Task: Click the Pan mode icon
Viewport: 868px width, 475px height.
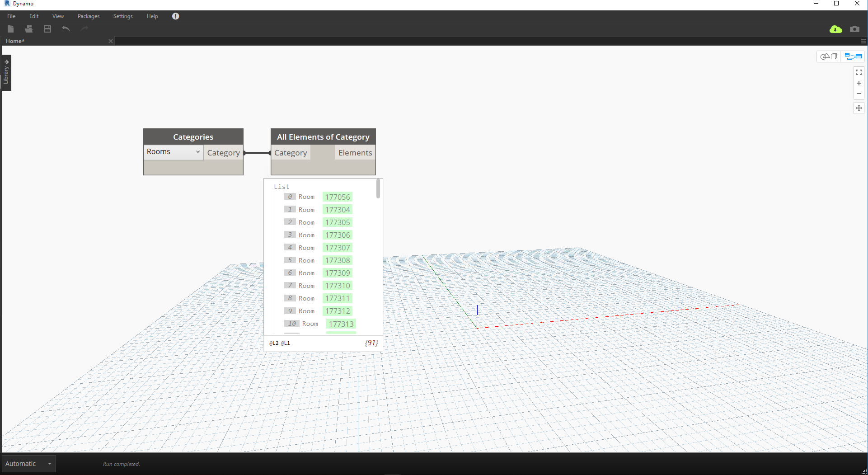Action: [859, 108]
